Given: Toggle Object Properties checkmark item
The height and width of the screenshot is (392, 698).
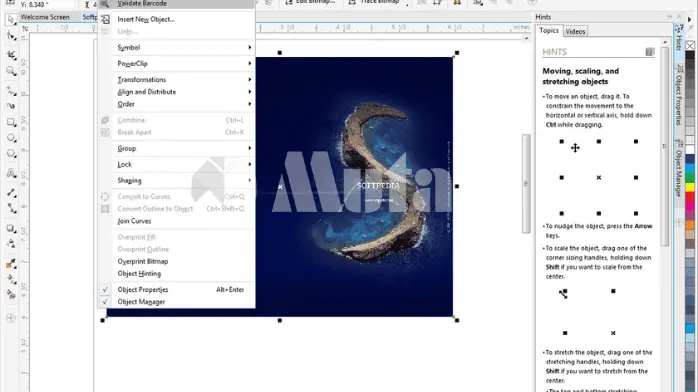Looking at the screenshot, I should 177,289.
